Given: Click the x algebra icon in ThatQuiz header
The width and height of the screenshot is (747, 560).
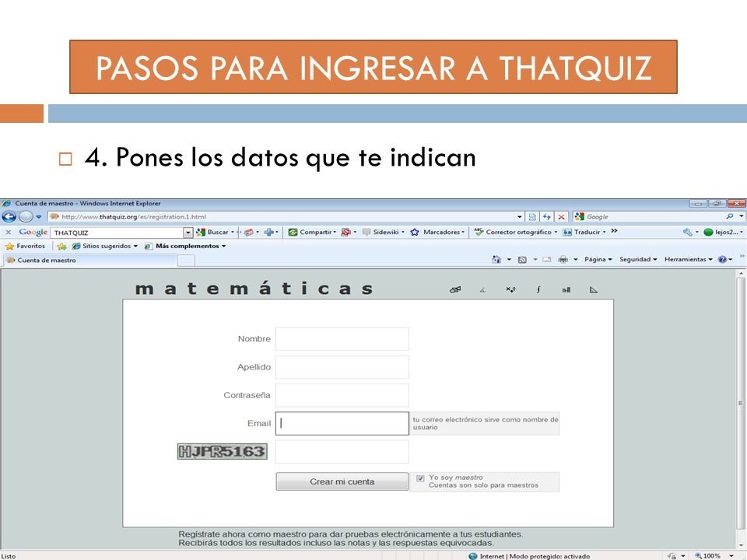Looking at the screenshot, I should point(510,289).
